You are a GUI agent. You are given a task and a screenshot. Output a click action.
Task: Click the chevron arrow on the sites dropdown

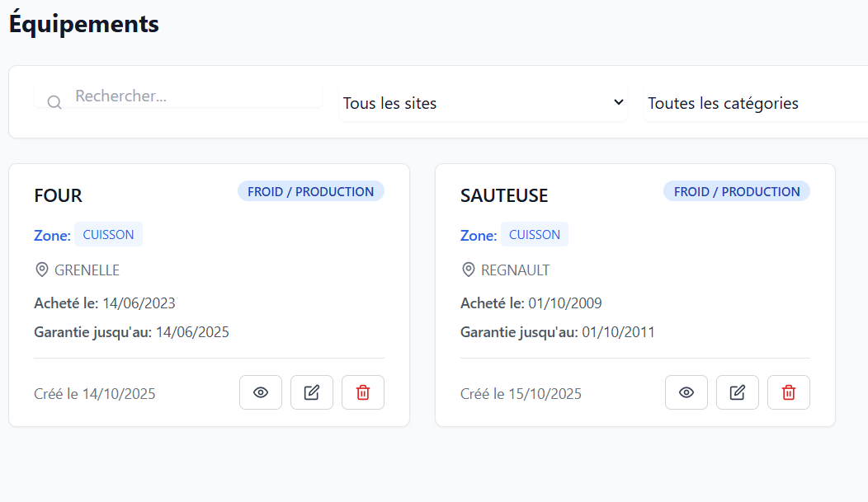(x=618, y=102)
